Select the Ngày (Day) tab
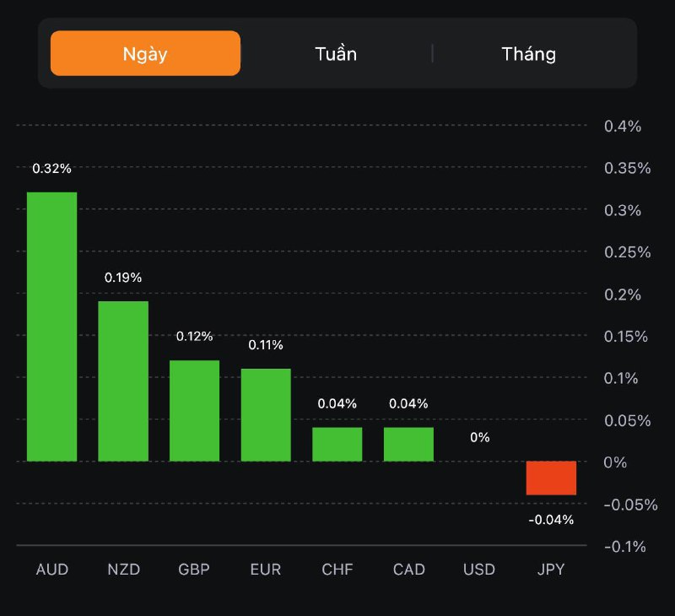This screenshot has height=616, width=675. (x=145, y=54)
